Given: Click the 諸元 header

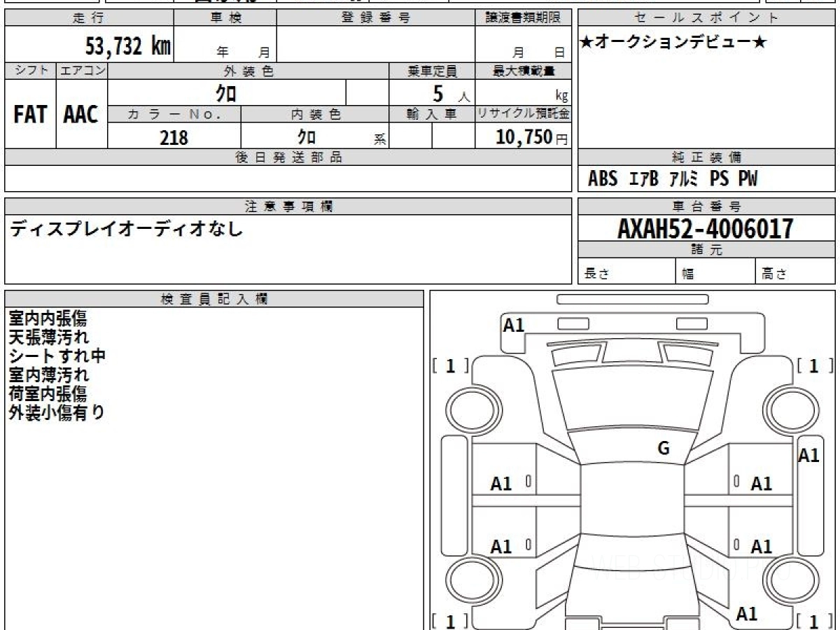Looking at the screenshot, I should point(706,250).
